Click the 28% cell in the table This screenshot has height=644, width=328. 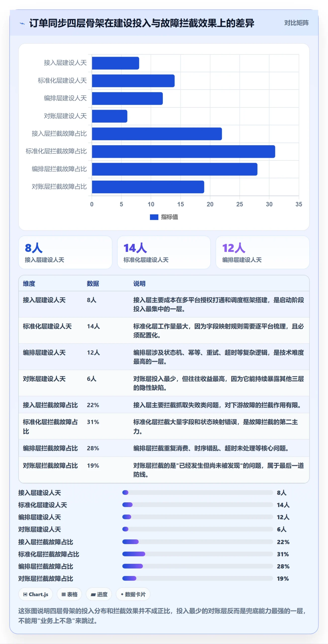pyautogui.click(x=93, y=448)
